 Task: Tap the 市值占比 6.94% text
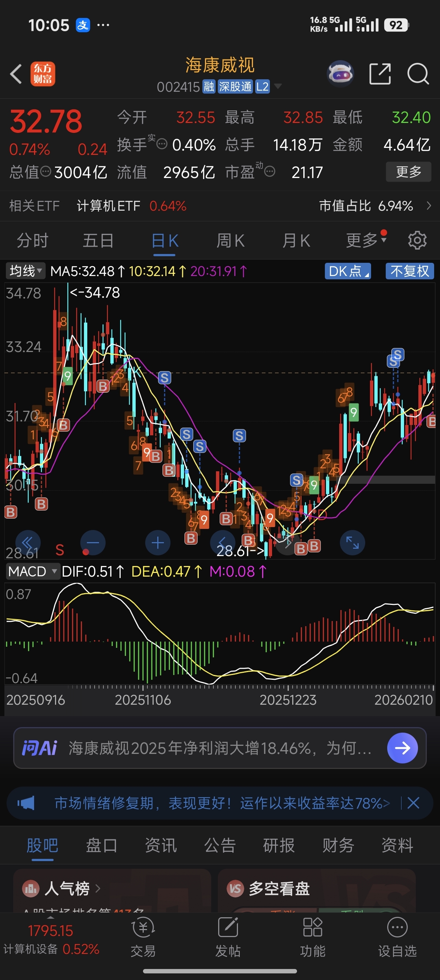click(x=366, y=206)
